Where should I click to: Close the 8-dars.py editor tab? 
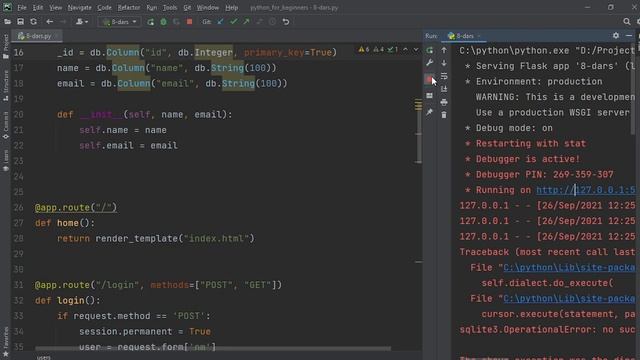(x=57, y=36)
